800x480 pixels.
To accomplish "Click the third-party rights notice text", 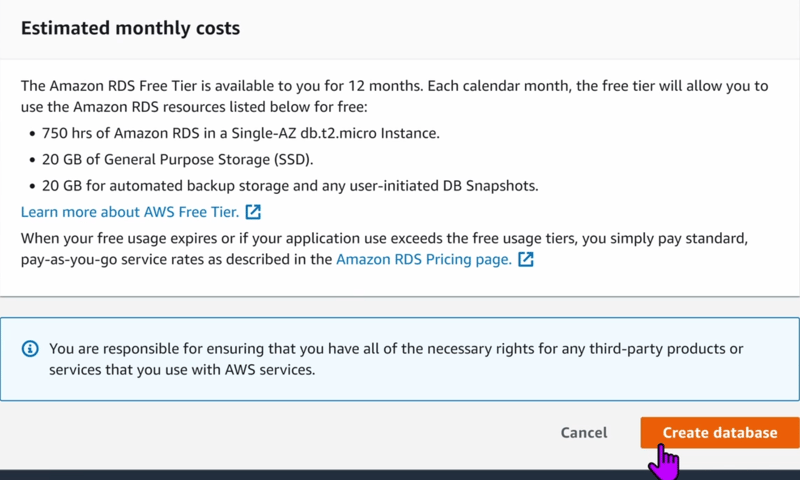I will pos(396,359).
